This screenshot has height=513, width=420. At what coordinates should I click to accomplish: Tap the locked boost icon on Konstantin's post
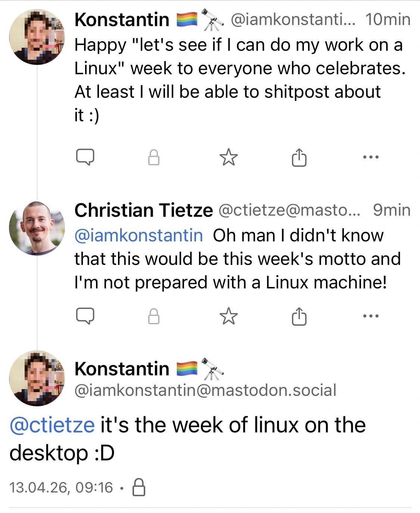(154, 157)
